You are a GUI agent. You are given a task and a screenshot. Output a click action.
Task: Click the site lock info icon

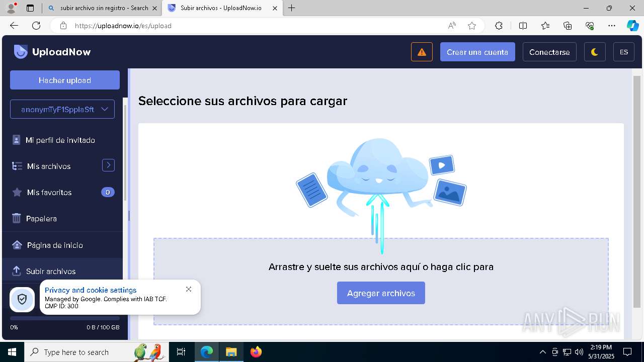pos(63,26)
